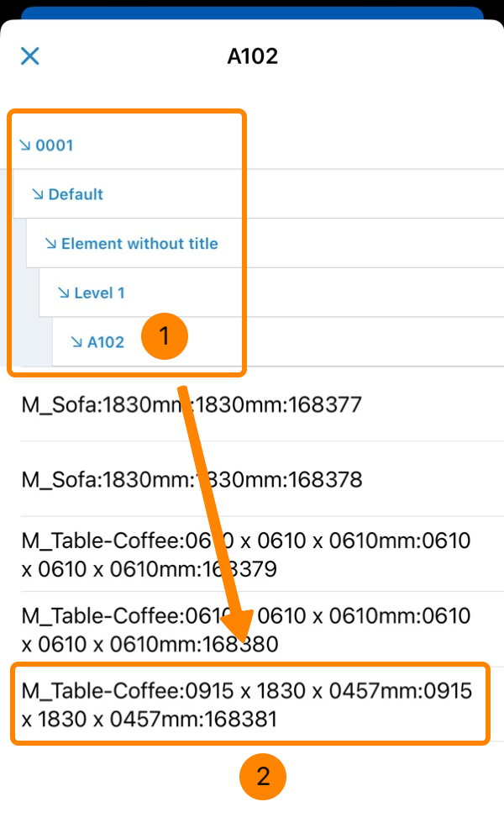Click the arrow icon beside 0001
This screenshot has width=504, height=823.
(x=25, y=145)
